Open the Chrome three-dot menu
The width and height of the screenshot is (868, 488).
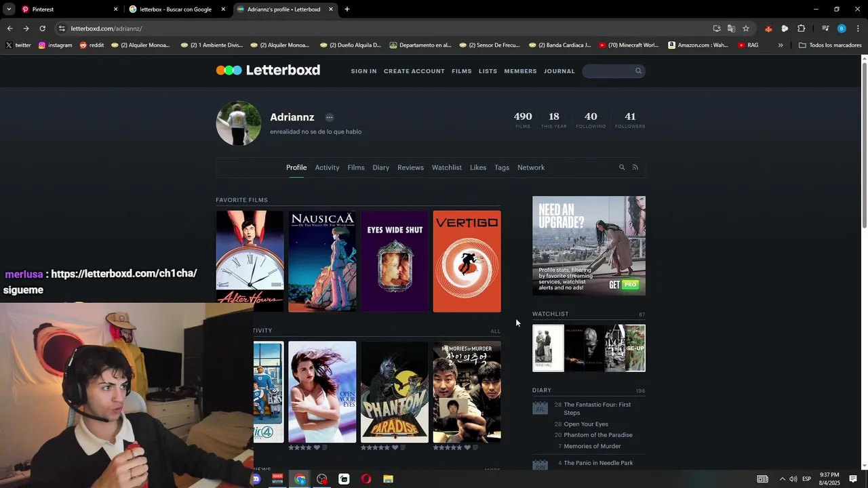(858, 28)
